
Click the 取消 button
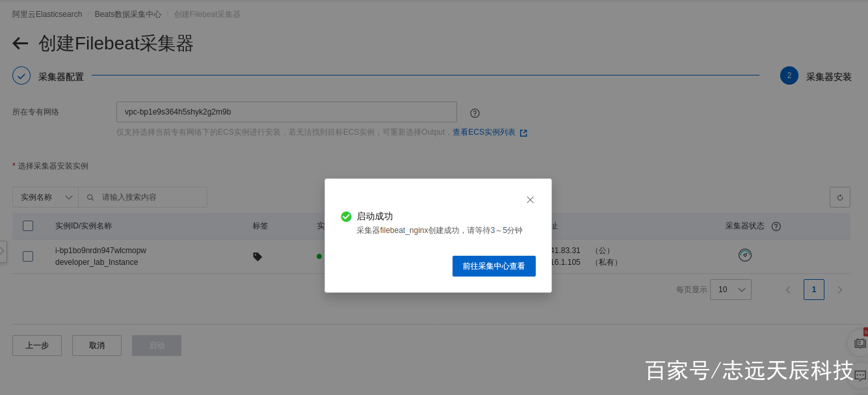click(97, 346)
